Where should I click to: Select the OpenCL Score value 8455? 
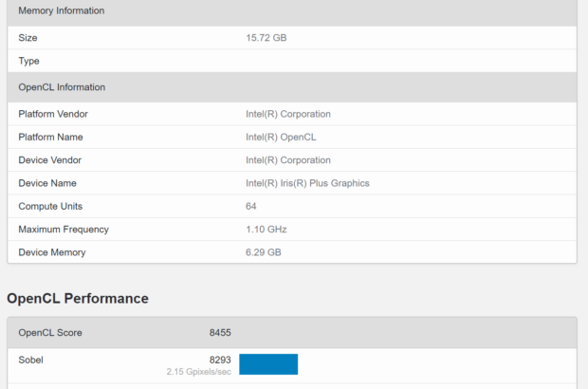220,332
